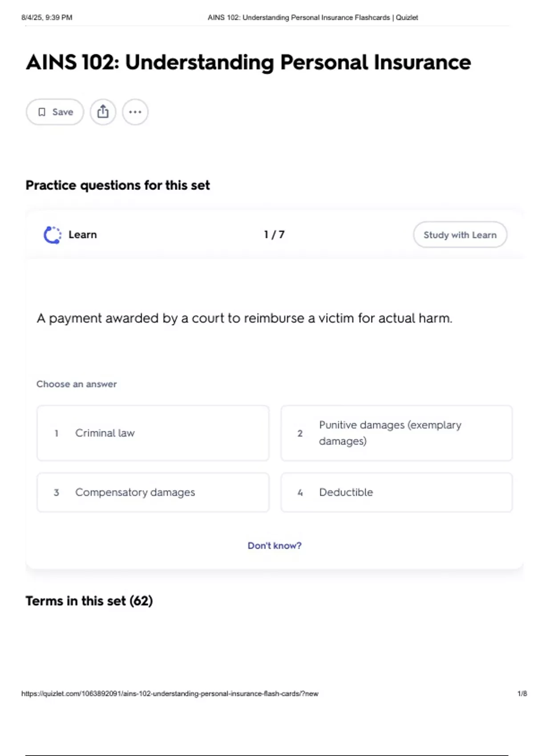Screen dimensions: 534x756
Task: Click the quizlet.com URL in the footer
Action: pyautogui.click(x=170, y=693)
